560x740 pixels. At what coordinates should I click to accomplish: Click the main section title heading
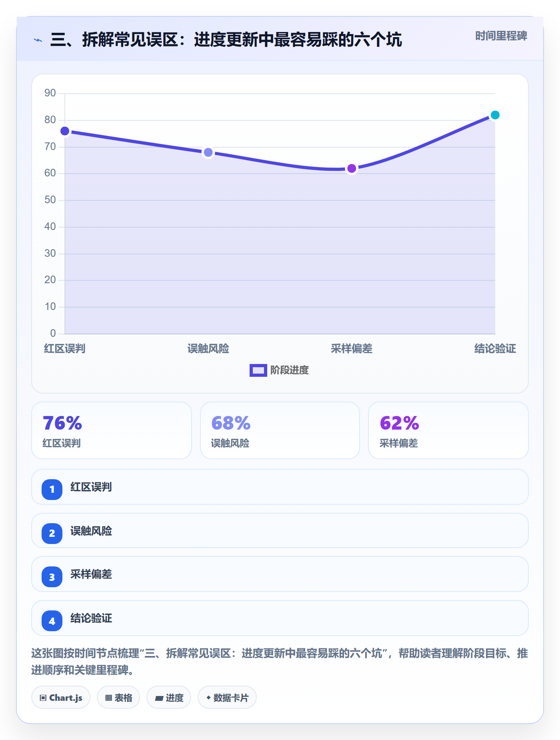pyautogui.click(x=226, y=40)
